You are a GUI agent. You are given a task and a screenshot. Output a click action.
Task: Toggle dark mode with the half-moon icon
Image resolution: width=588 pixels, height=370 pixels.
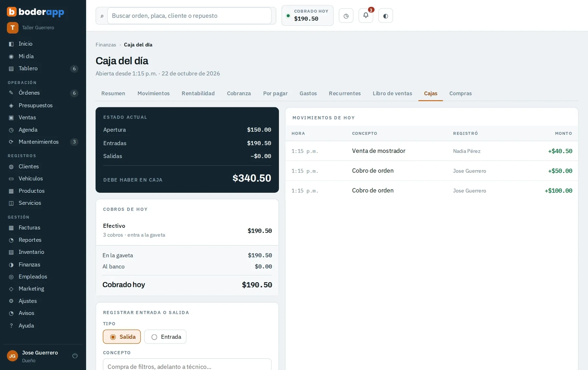tap(385, 16)
